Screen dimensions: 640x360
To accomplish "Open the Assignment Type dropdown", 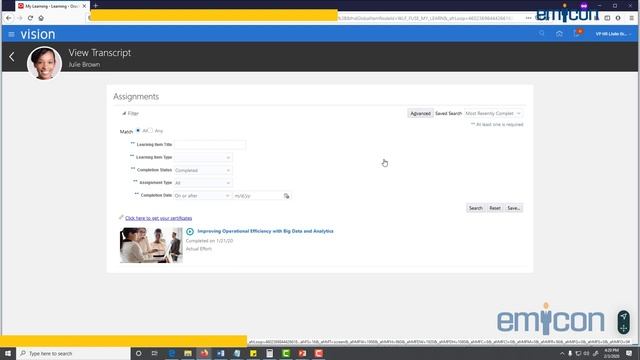I will point(203,183).
